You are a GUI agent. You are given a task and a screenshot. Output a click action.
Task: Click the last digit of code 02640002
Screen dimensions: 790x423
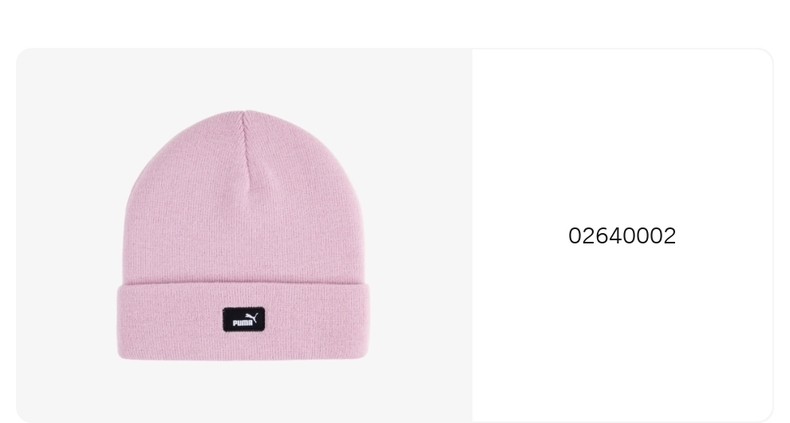click(x=669, y=236)
